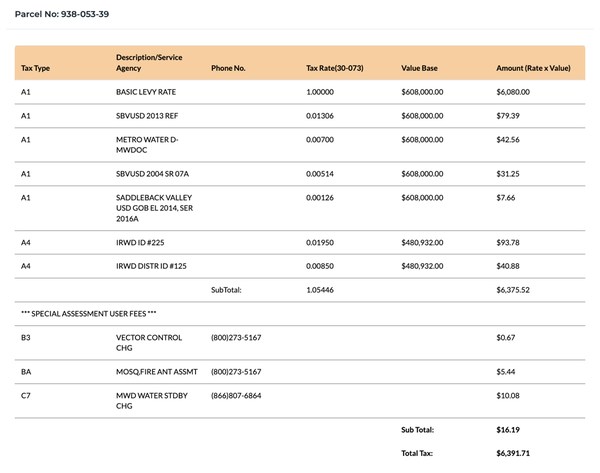Click the IRWD ID #225 row
This screenshot has height=473, width=600.
[300, 242]
